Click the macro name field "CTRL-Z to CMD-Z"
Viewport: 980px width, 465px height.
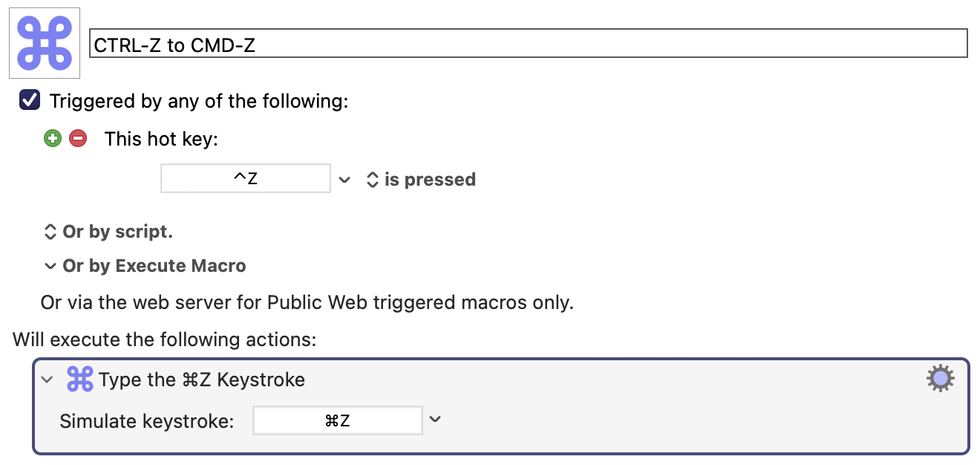(528, 44)
